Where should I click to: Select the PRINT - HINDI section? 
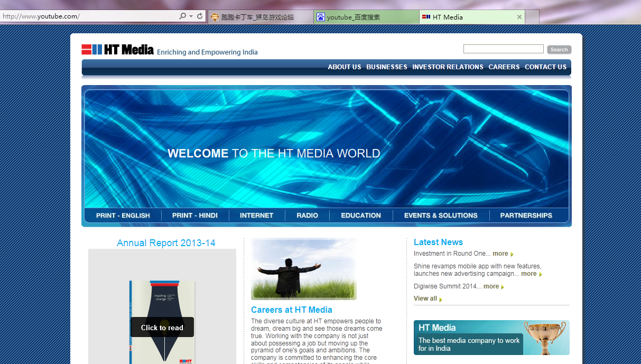click(195, 216)
